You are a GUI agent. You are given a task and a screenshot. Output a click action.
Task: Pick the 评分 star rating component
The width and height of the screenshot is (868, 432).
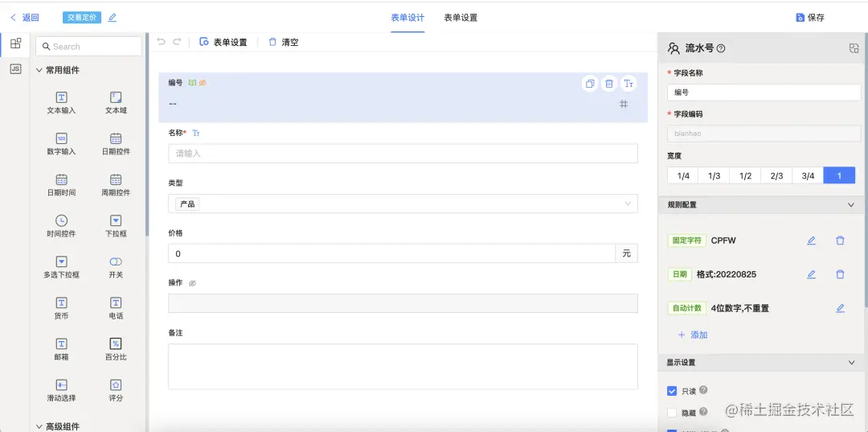coord(116,390)
